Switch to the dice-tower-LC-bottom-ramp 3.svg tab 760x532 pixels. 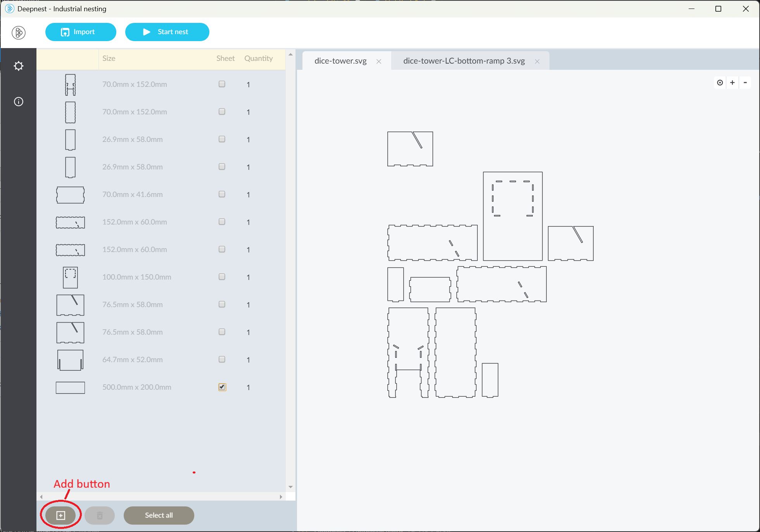[x=464, y=61]
